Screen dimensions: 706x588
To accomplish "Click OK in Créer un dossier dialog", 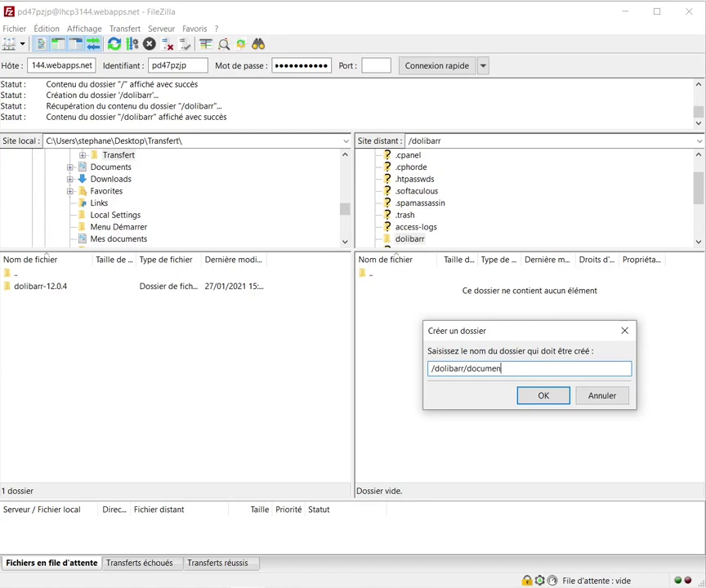I will click(x=543, y=395).
